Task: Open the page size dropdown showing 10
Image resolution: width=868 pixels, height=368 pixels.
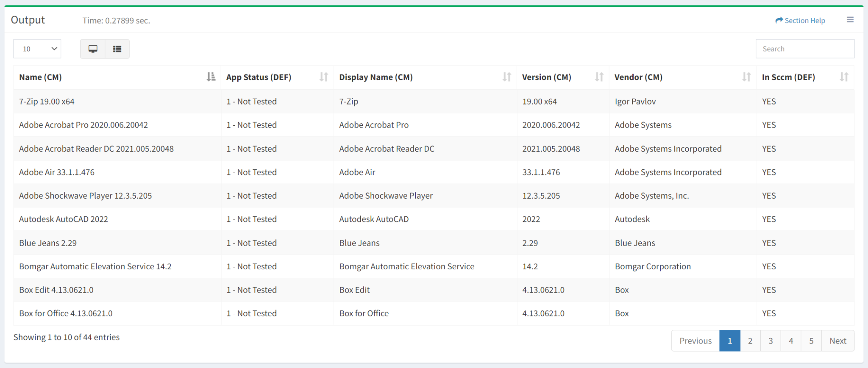Action: (37, 49)
